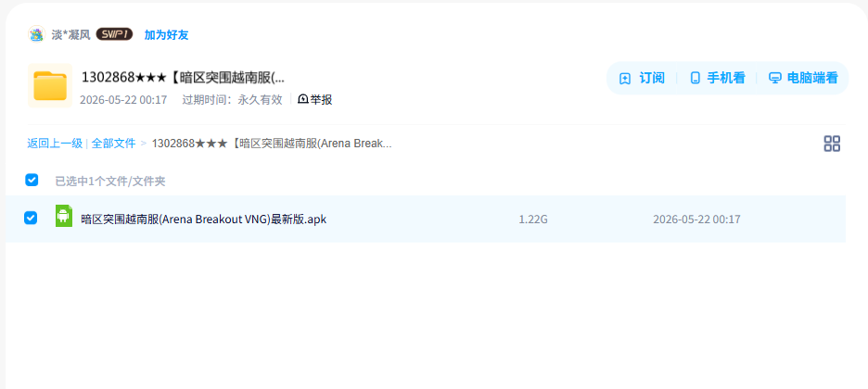Click the username 淡*凝风
This screenshot has width=868, height=389.
70,35
